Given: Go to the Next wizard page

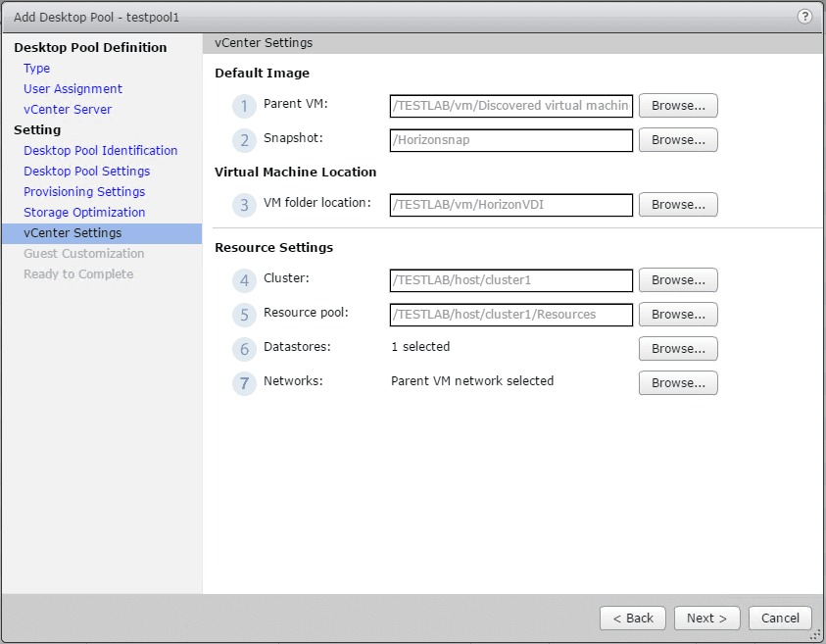Looking at the screenshot, I should [706, 619].
